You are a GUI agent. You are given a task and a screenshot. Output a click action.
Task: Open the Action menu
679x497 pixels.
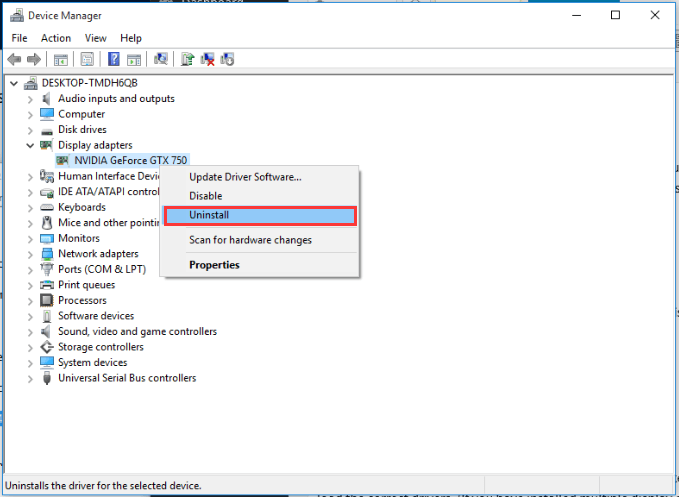click(56, 38)
